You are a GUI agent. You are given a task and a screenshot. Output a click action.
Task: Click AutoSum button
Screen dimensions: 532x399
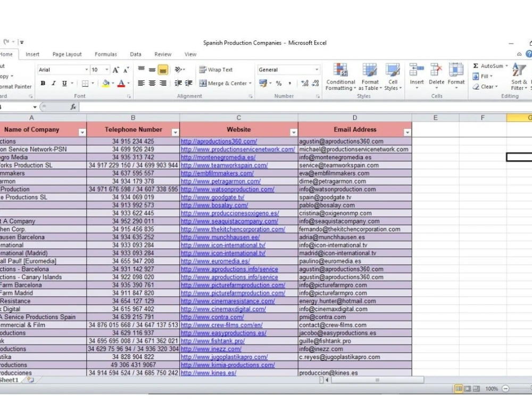pyautogui.click(x=488, y=66)
